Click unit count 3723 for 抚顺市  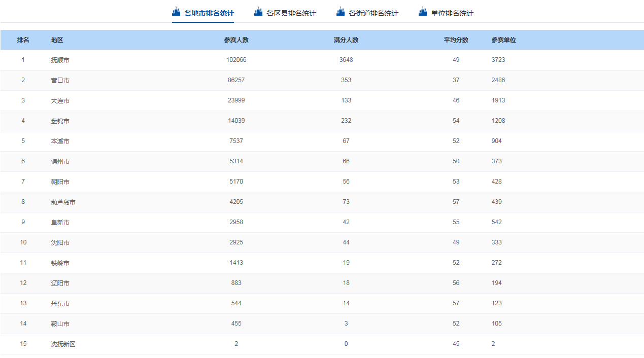(x=498, y=60)
